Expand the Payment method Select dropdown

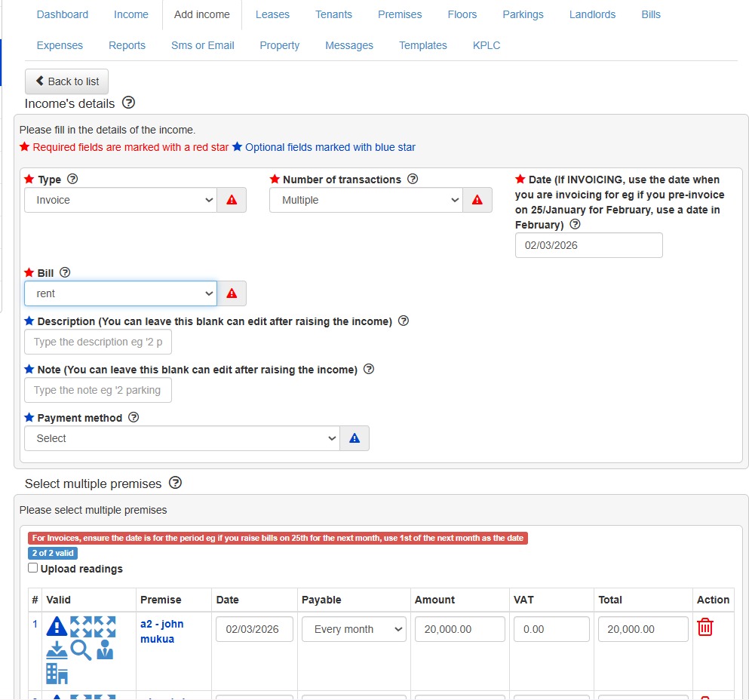pyautogui.click(x=182, y=438)
